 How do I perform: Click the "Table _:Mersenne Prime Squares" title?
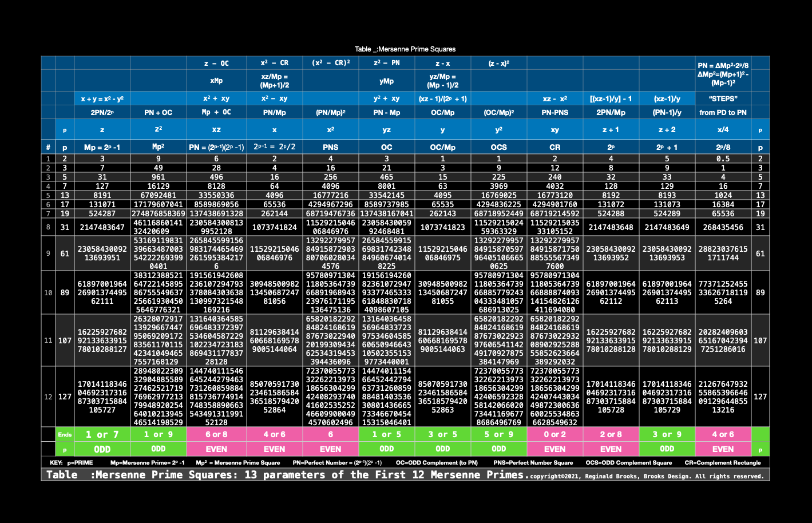405,49
